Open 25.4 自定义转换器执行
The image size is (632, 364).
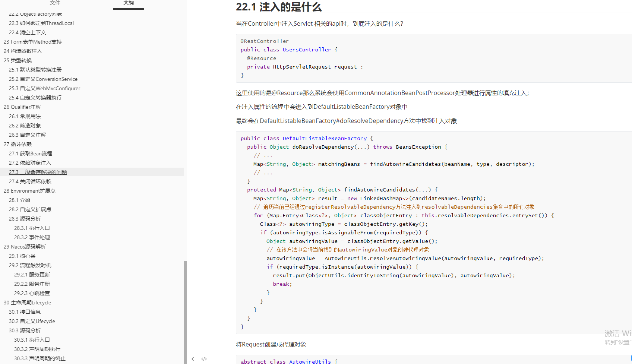coord(35,98)
